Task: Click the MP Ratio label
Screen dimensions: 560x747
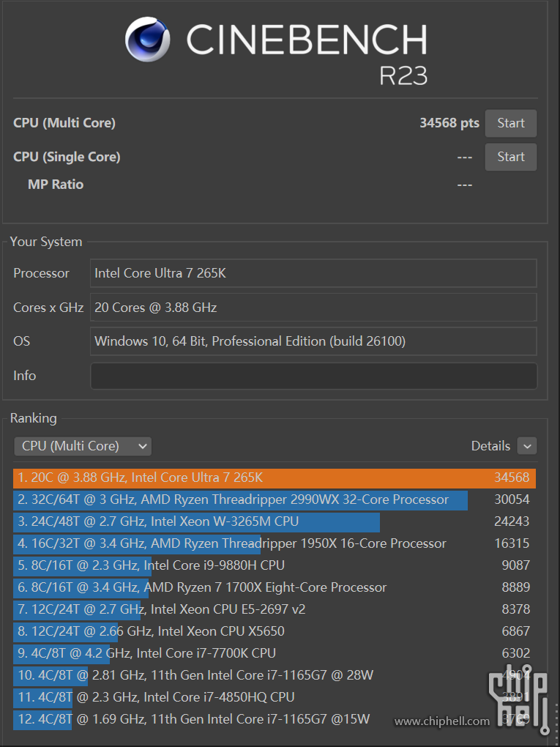Action: (56, 185)
